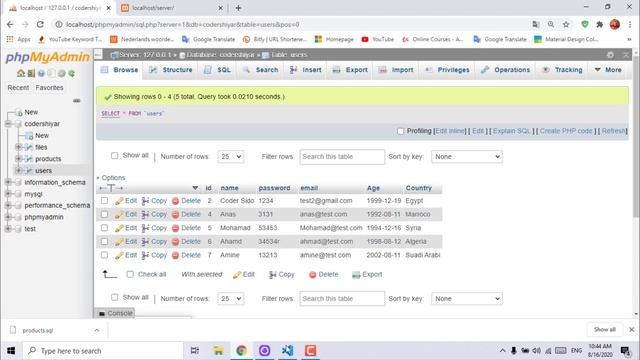Open Visual Studio Code from taskbar
Screen dimensions: 640x360
pos(287,350)
